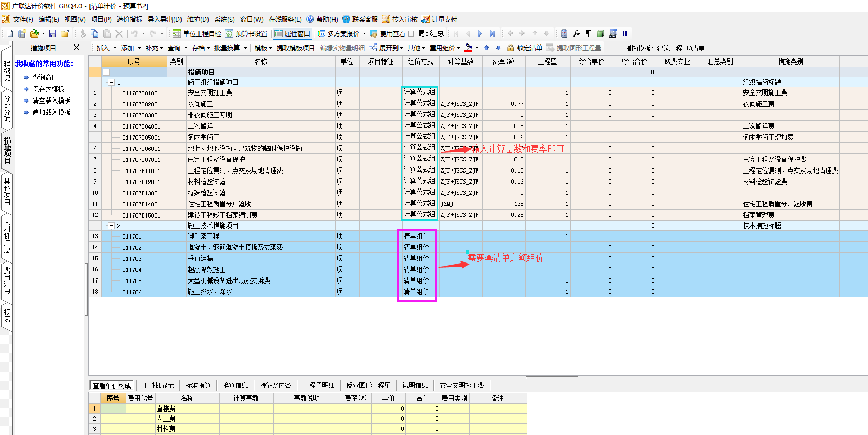The width and height of the screenshot is (868, 435).
Task: Switch to 工料机显示 tab
Action: click(158, 385)
